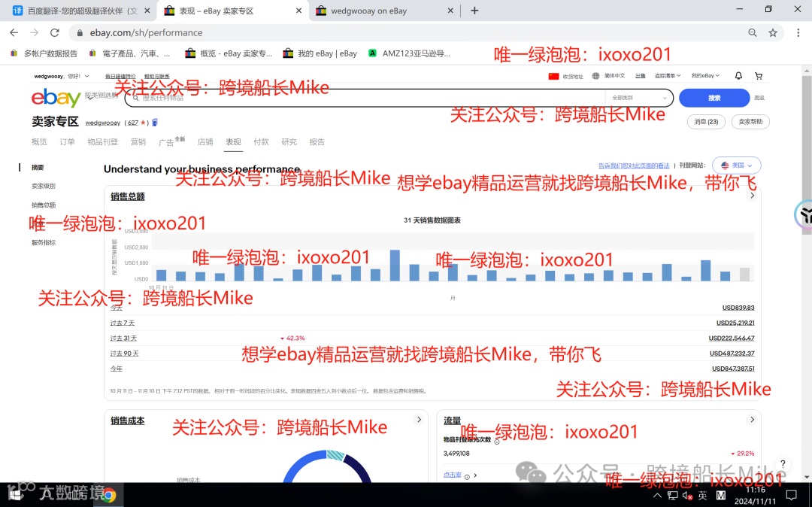Open Chrome from the Windows taskbar
The image size is (812, 507).
tap(109, 495)
